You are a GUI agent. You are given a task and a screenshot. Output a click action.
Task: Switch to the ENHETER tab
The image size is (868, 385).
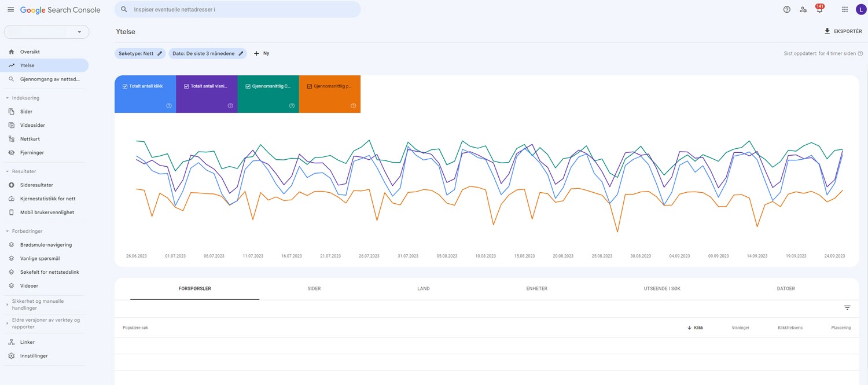click(536, 288)
